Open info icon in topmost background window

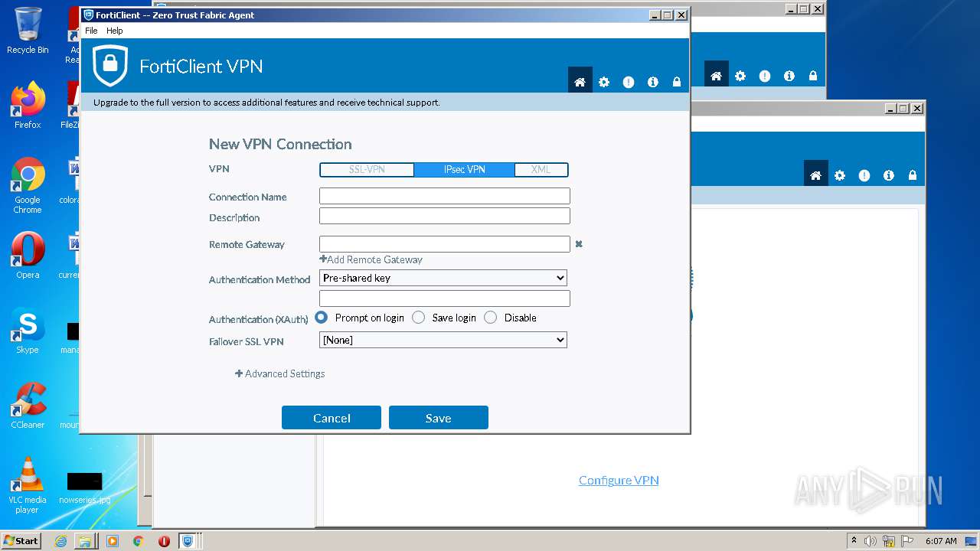pyautogui.click(x=789, y=76)
